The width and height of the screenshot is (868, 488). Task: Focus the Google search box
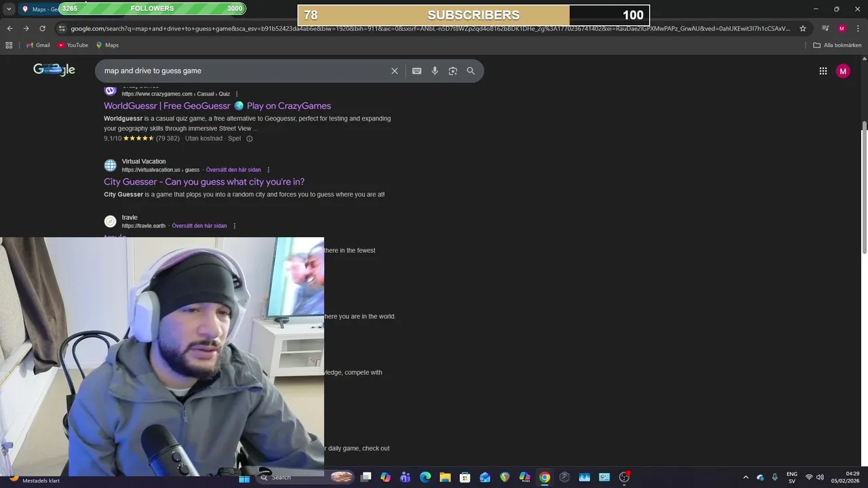point(244,70)
